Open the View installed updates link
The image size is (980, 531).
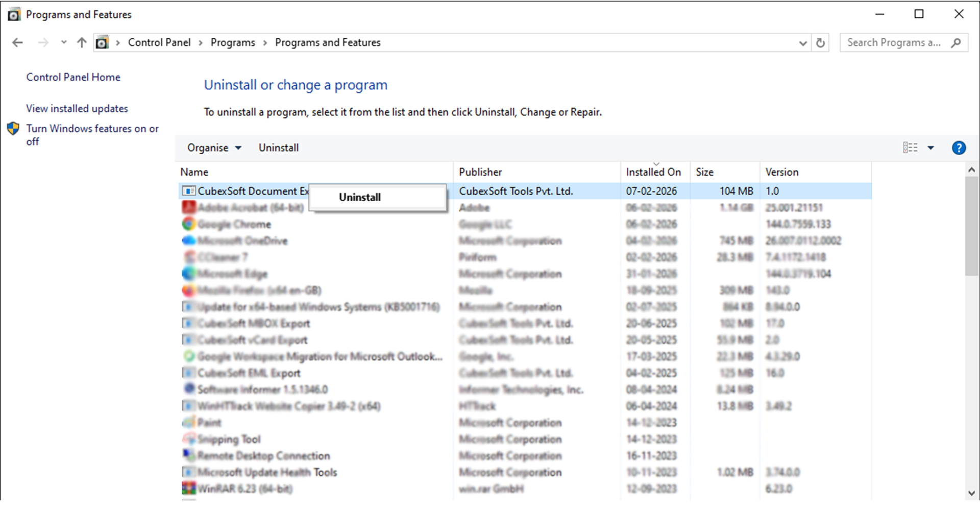pyautogui.click(x=77, y=109)
